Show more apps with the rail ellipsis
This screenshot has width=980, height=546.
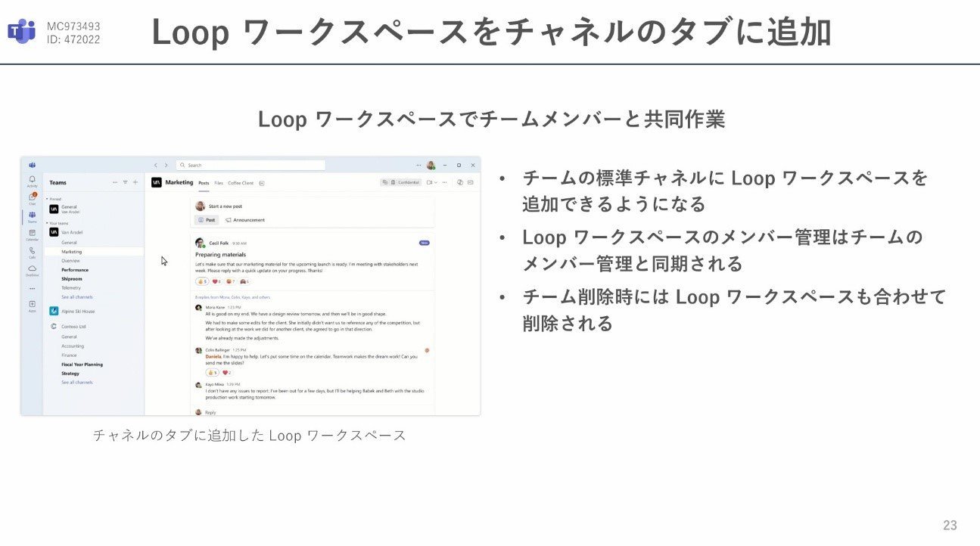(32, 288)
